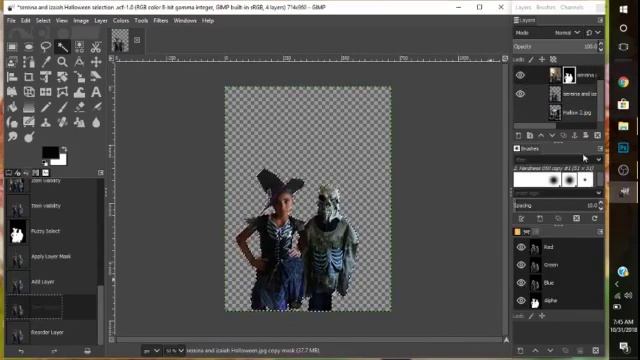Open the zoom percentage dropdown in status bar
Image resolution: width=640 pixels, height=360 pixels.
[x=175, y=351]
